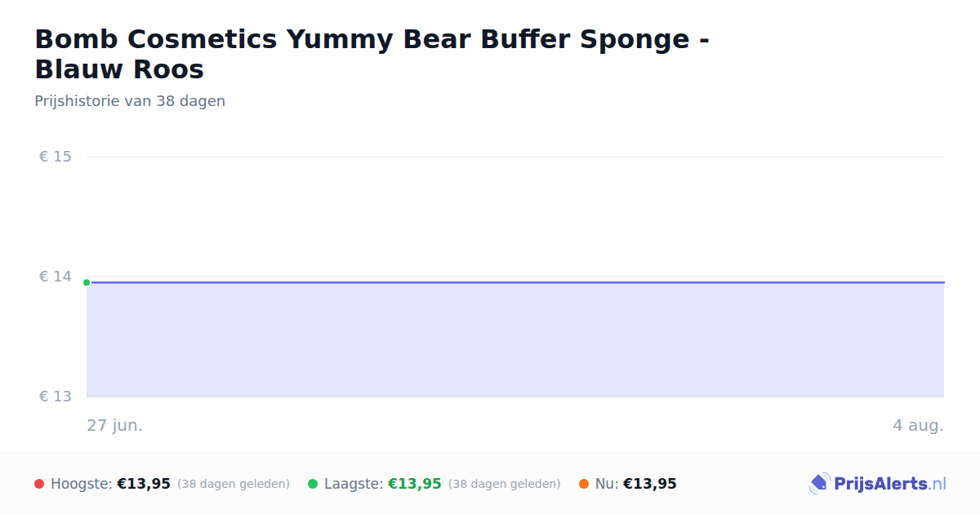Click the € 14 axis label
980x514 pixels.
(56, 277)
